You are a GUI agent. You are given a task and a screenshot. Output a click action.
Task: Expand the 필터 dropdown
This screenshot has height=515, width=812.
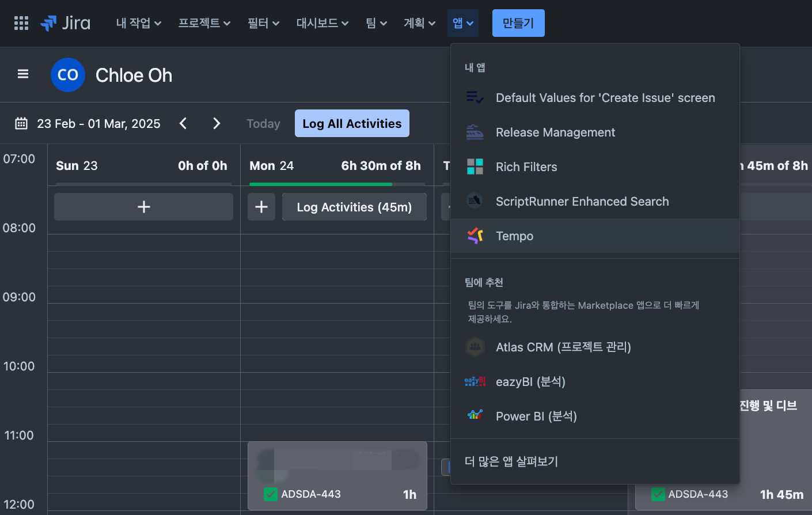(x=264, y=23)
